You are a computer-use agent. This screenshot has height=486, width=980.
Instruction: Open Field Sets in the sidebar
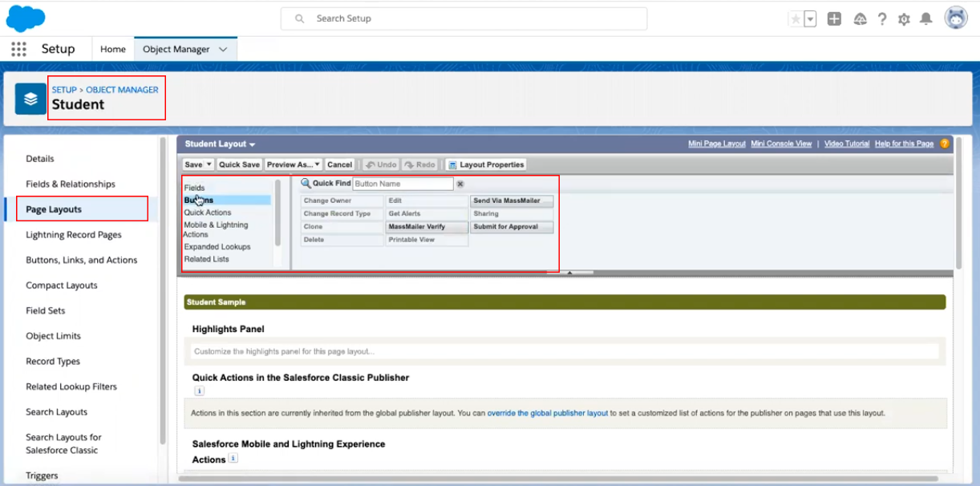click(46, 310)
